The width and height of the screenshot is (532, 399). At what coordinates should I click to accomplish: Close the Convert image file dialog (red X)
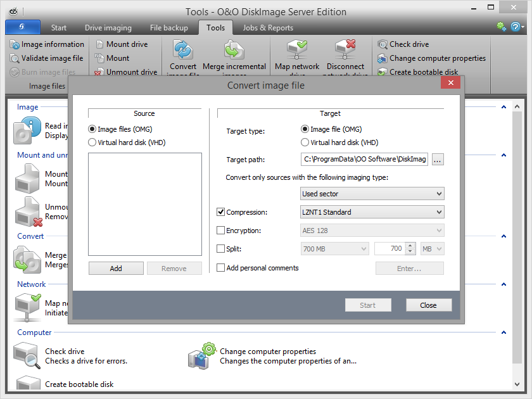(x=450, y=82)
